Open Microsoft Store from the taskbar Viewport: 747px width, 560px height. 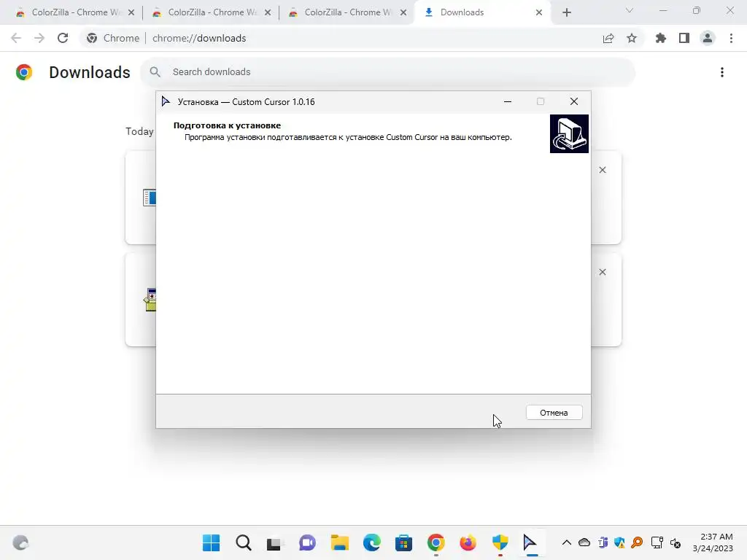pos(403,542)
